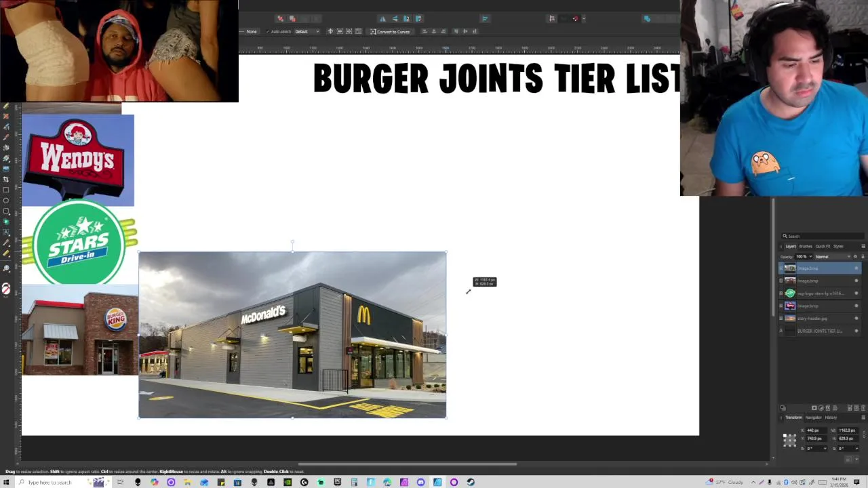Flip the selection vertically using the toolbar
This screenshot has width=868, height=488.
[395, 18]
